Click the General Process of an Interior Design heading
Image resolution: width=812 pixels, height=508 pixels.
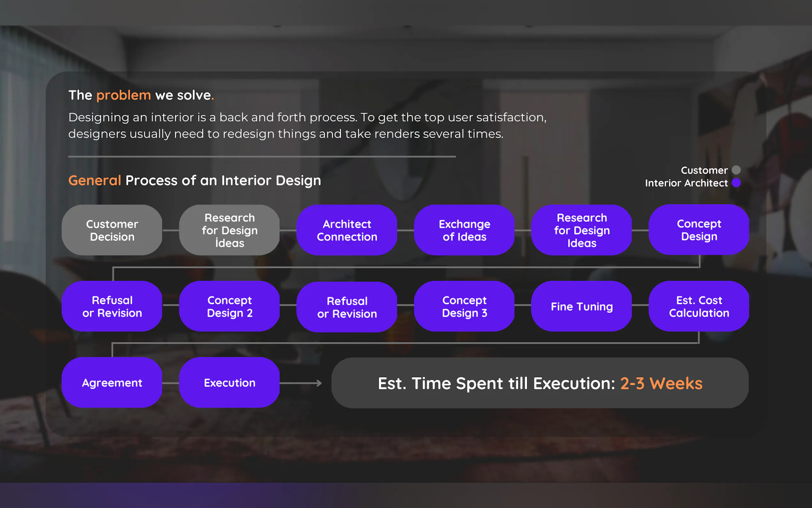pyautogui.click(x=194, y=181)
